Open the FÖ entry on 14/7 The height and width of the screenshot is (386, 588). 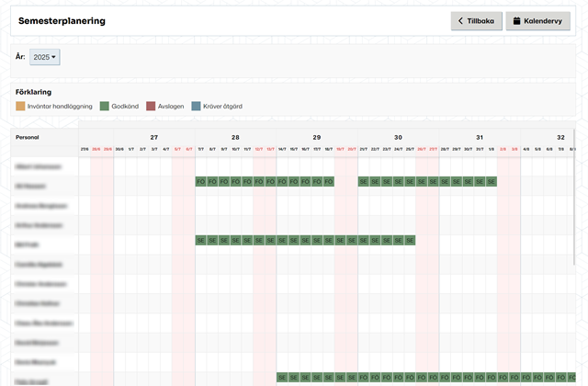[282, 182]
